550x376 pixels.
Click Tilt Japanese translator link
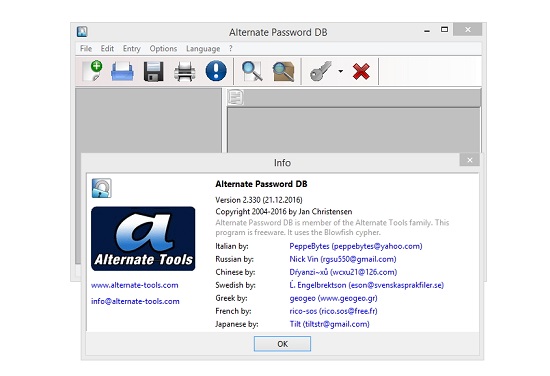tap(329, 324)
